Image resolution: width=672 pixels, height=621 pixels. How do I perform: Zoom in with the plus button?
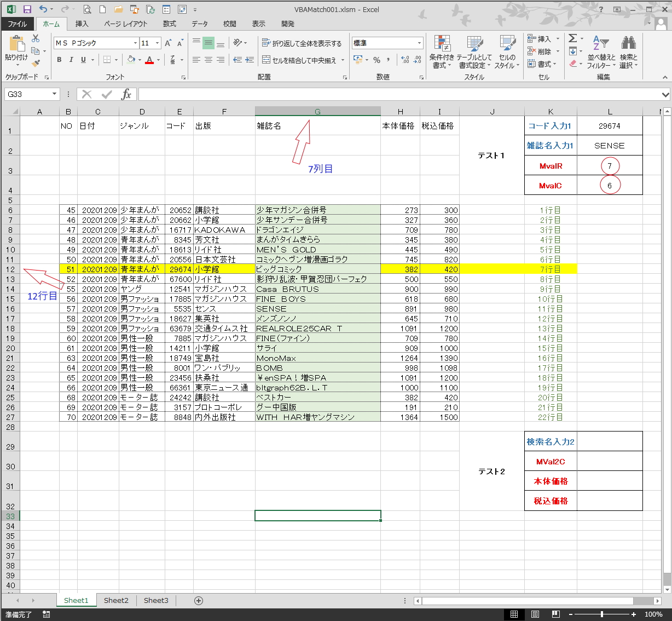(x=634, y=614)
